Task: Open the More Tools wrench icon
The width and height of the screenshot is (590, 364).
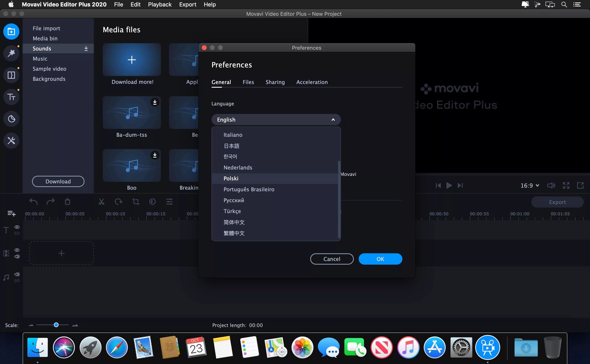Action: pos(11,141)
